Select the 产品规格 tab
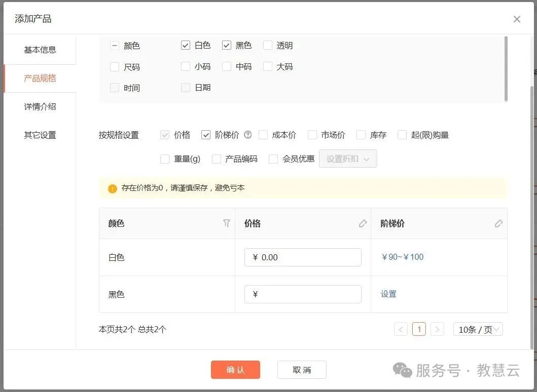537x392 pixels. point(40,79)
